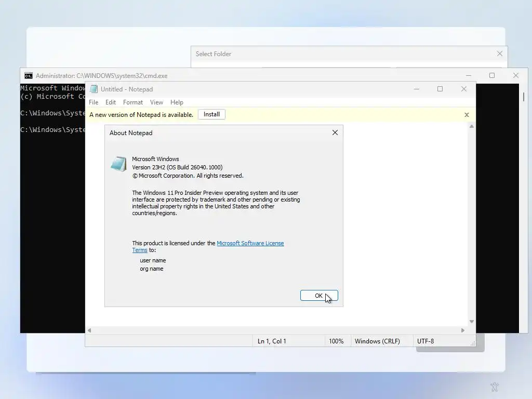Click Notepad vertical scrollbar down arrow

471,321
